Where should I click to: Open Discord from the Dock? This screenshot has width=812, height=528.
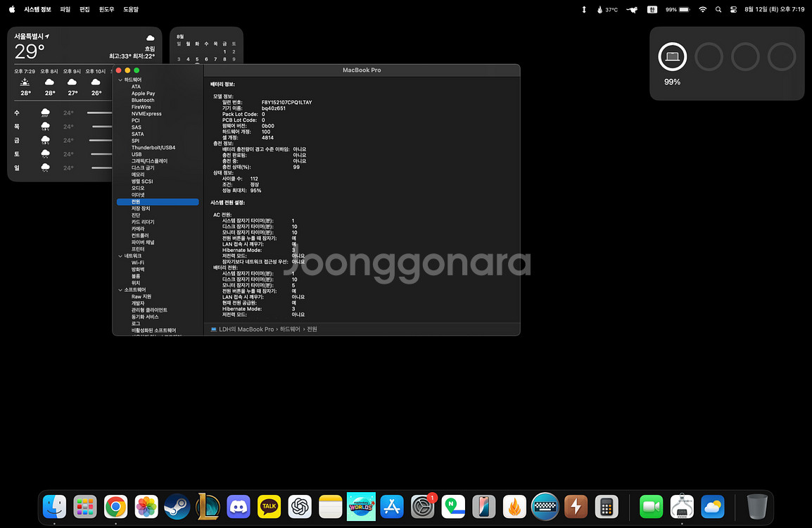[x=239, y=506]
